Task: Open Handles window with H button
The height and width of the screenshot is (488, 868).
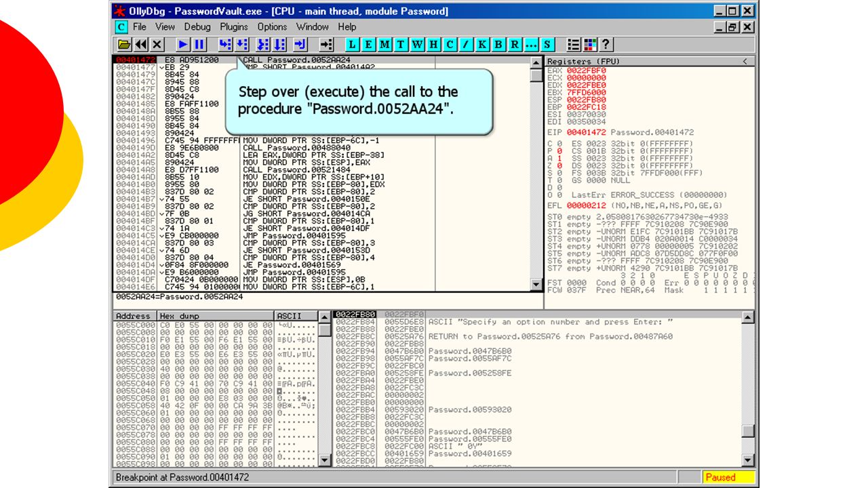Action: 434,45
